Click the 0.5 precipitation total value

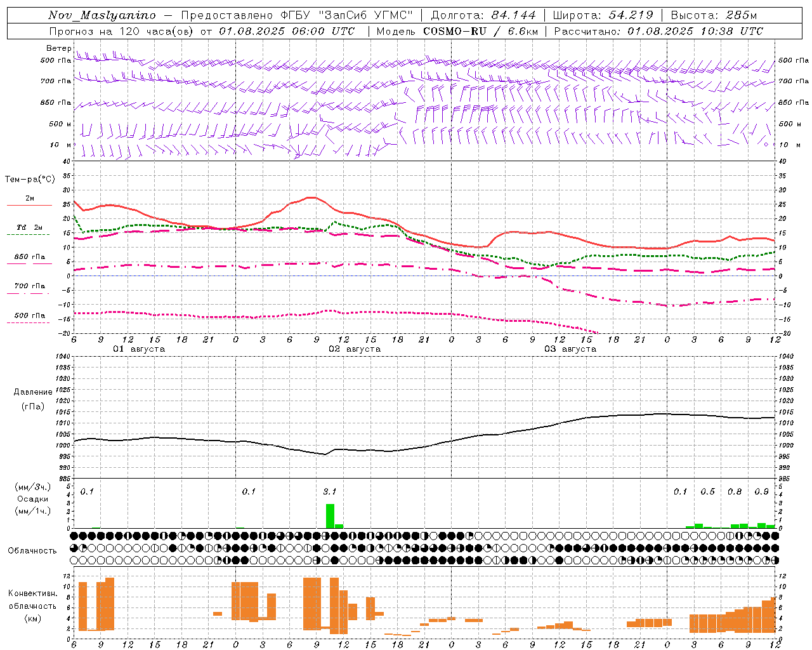tap(707, 492)
